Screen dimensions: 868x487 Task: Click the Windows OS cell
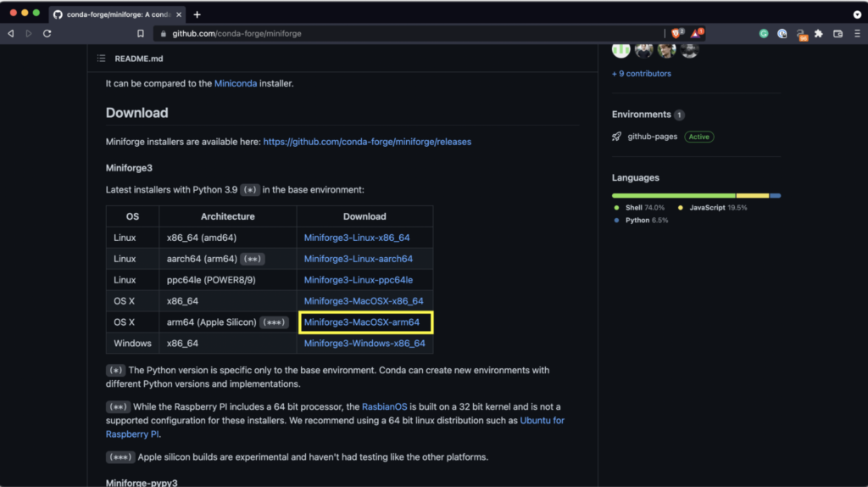(132, 344)
